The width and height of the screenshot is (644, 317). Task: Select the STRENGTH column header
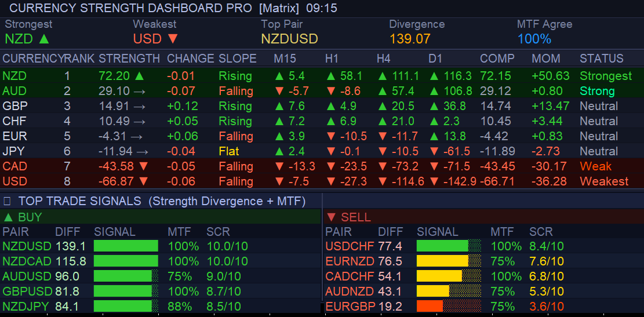[x=129, y=59]
